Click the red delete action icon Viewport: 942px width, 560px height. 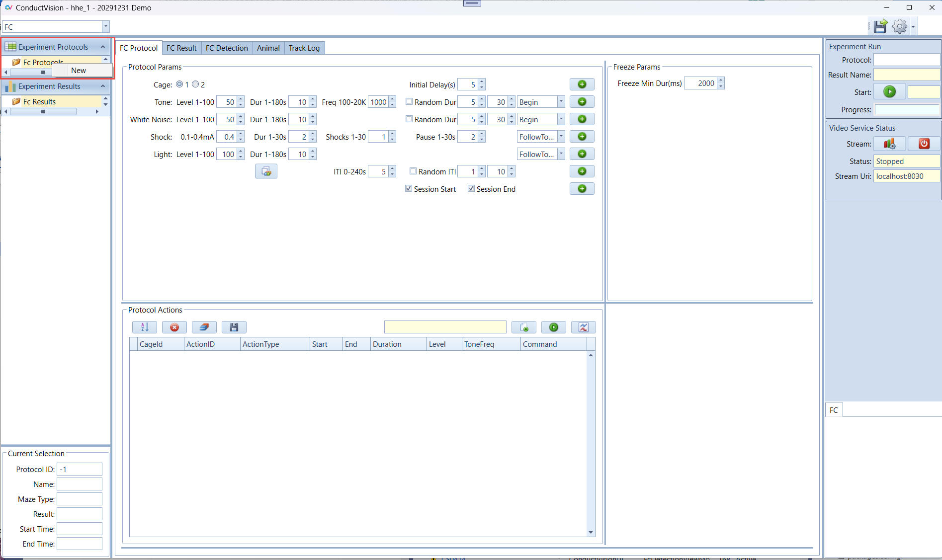(174, 327)
